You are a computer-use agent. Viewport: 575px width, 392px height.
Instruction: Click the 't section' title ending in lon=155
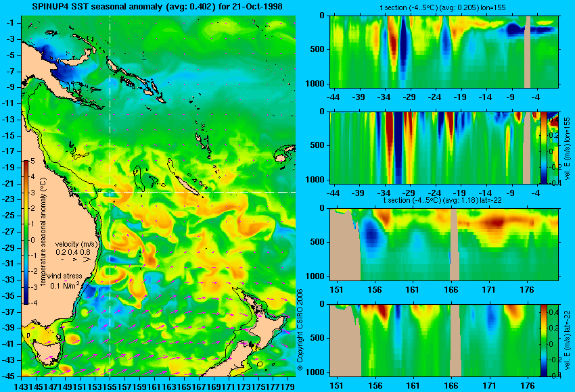442,7
